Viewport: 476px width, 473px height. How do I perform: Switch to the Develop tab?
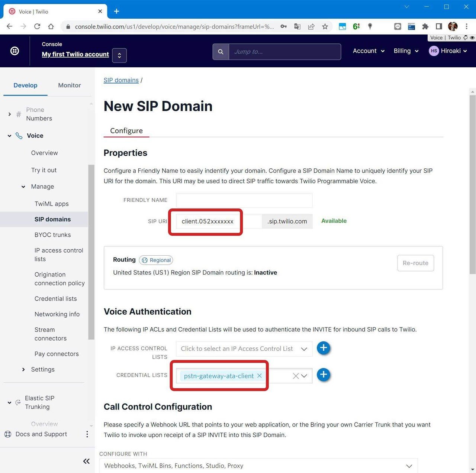pos(25,85)
